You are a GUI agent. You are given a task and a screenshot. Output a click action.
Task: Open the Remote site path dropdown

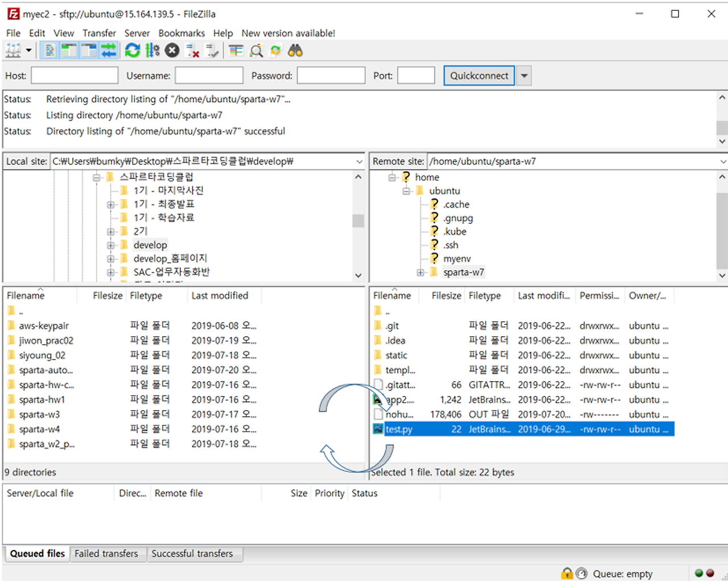pyautogui.click(x=722, y=162)
